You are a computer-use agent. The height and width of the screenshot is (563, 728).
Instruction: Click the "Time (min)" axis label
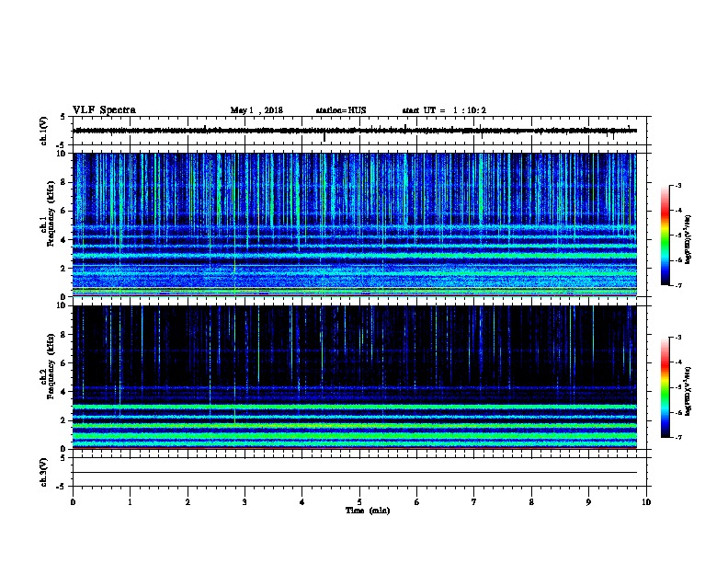tap(368, 511)
